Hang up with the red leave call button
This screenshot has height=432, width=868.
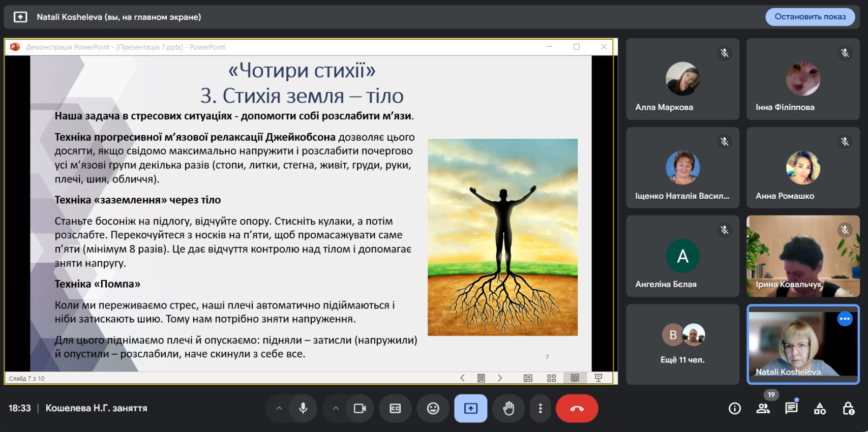[577, 409]
